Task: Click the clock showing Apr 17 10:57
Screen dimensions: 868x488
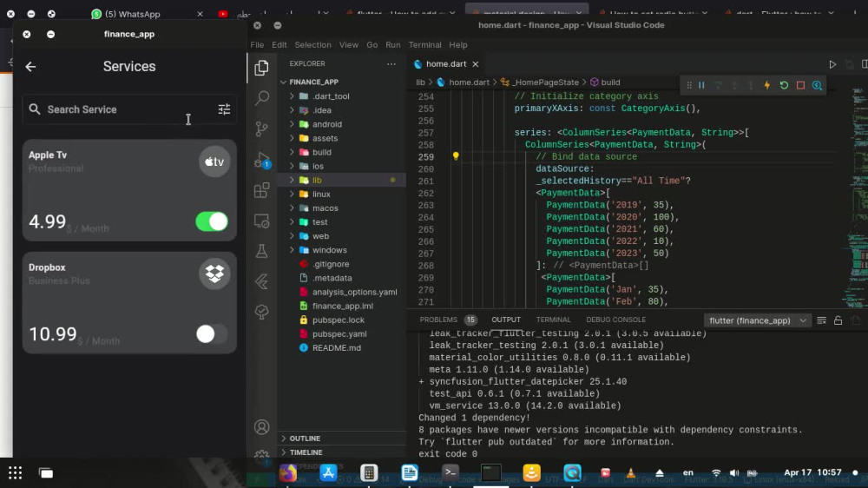Action: click(x=812, y=472)
